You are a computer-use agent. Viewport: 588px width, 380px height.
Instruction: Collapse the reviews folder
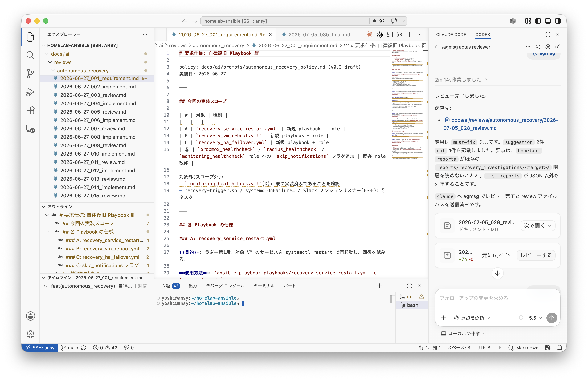pos(50,62)
